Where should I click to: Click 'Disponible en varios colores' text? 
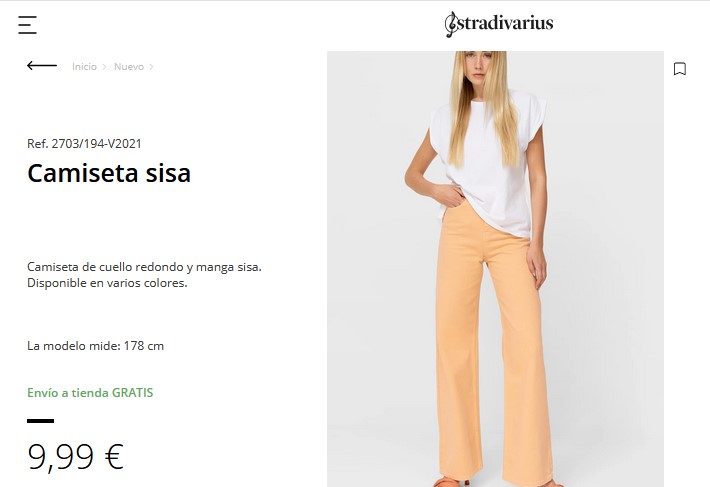(107, 283)
